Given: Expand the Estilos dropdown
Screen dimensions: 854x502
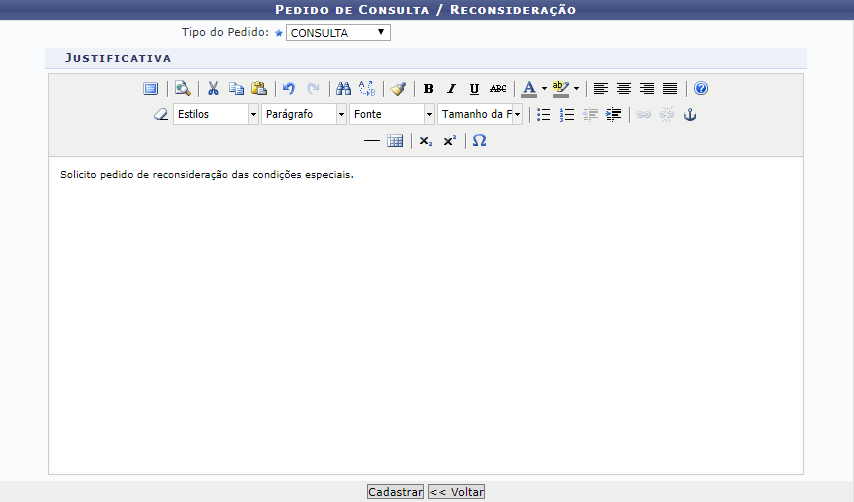Looking at the screenshot, I should coord(253,115).
